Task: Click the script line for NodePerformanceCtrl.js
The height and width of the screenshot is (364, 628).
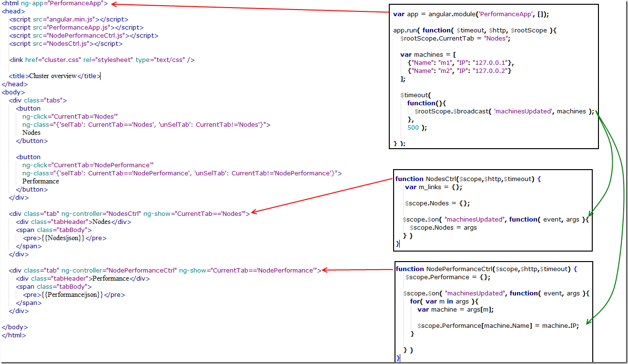Action: [x=84, y=35]
